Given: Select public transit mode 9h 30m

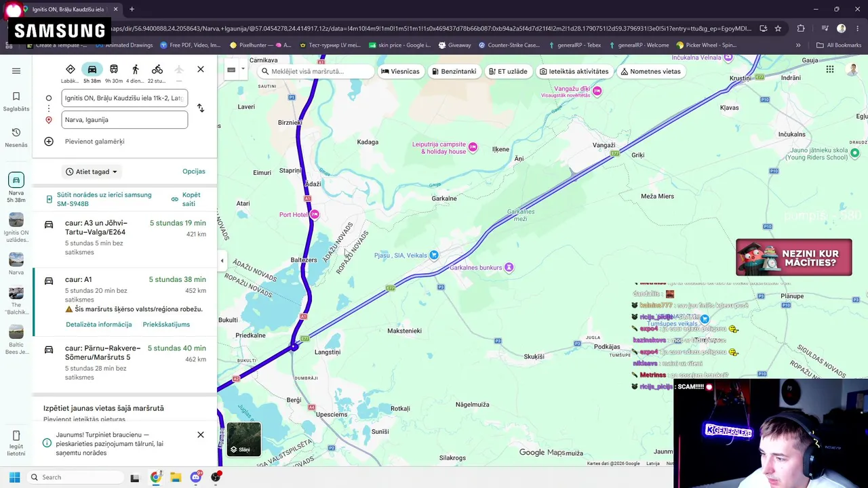Looking at the screenshot, I should pyautogui.click(x=114, y=73).
